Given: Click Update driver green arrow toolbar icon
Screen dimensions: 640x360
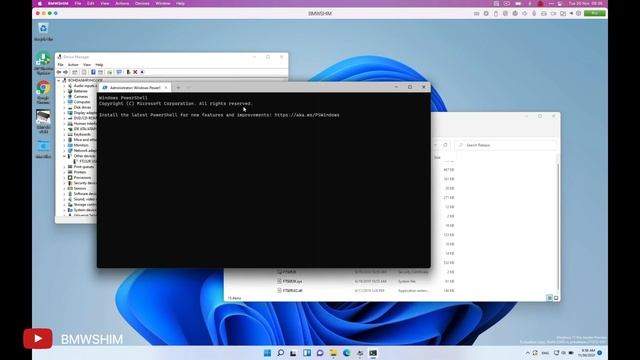Looking at the screenshot, I should point(128,72).
